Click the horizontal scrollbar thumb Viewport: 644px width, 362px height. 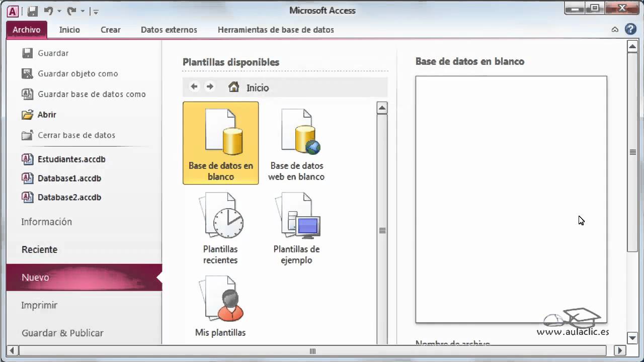click(x=312, y=351)
